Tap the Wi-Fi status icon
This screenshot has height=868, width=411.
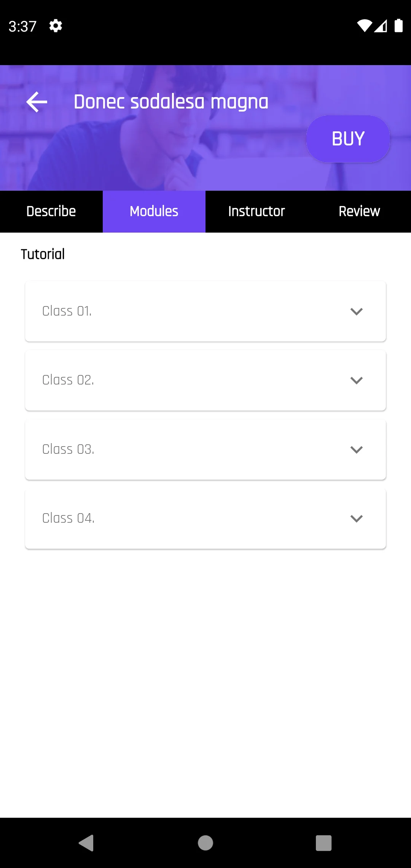pos(364,26)
